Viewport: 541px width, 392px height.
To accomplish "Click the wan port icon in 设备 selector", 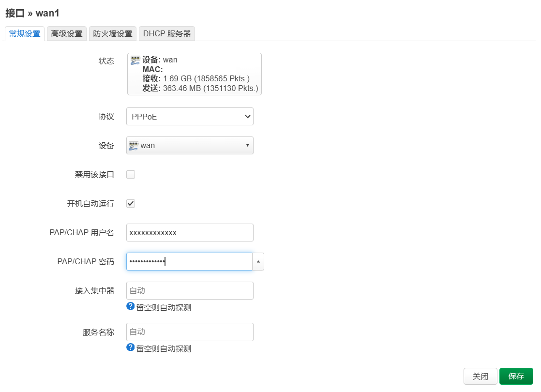I will click(x=134, y=145).
